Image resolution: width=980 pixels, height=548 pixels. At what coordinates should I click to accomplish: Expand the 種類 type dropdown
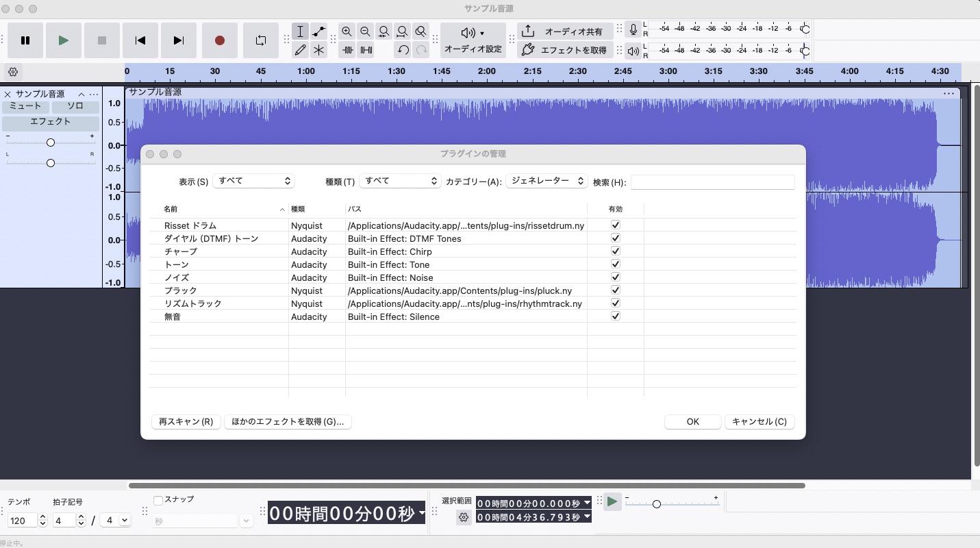(400, 181)
